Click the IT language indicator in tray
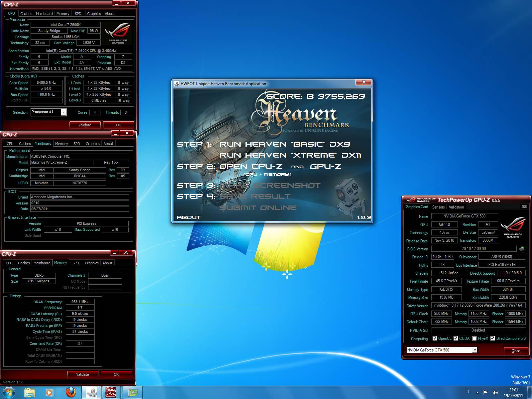This screenshot has height=399, width=532. [x=468, y=392]
